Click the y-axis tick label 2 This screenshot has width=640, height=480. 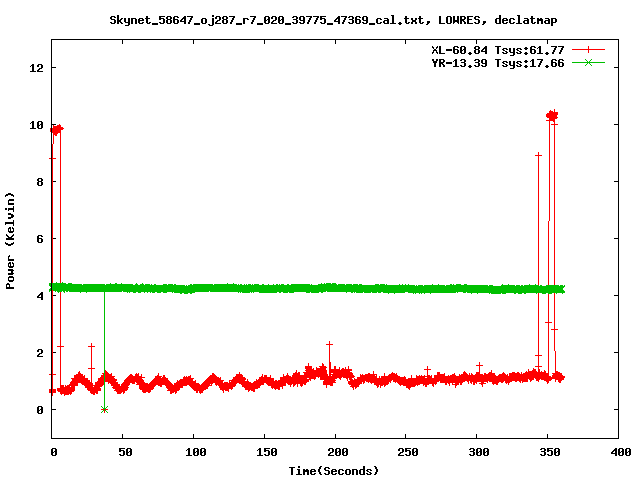pyautogui.click(x=40, y=353)
